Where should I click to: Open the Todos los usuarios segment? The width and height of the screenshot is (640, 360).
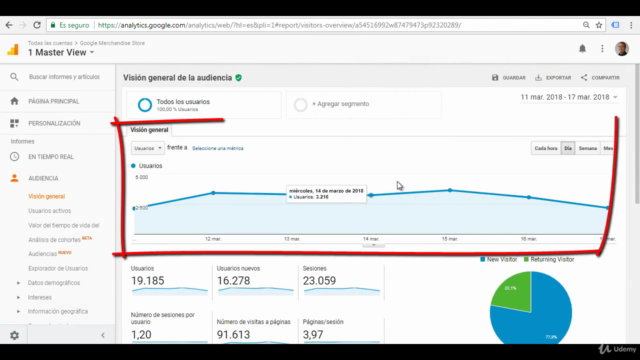[204, 105]
